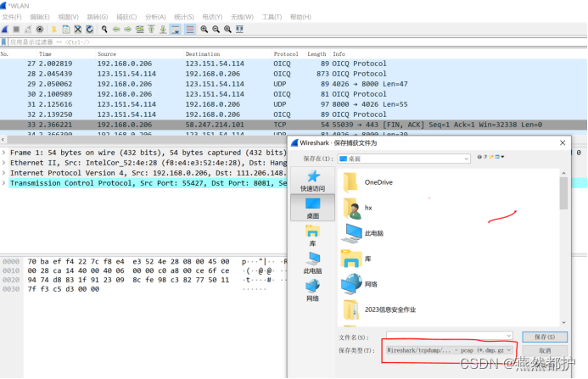Select packet 28 OICQ Protocol row
The image size is (588, 379).
point(294,74)
